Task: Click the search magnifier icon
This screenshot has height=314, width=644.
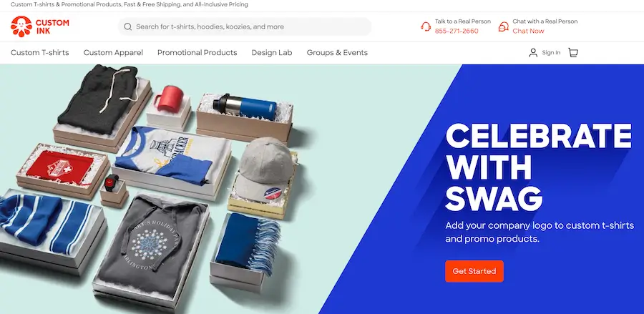Action: [x=128, y=26]
